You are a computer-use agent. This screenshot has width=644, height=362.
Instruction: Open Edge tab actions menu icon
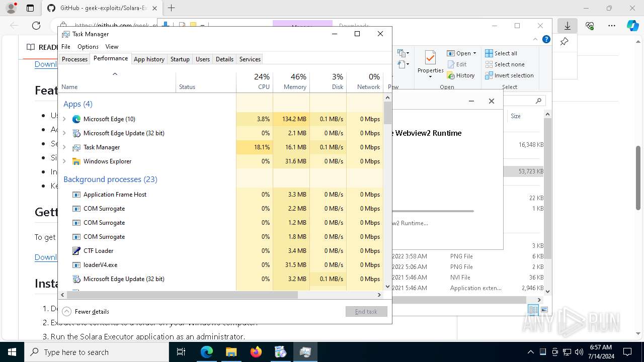(x=30, y=8)
